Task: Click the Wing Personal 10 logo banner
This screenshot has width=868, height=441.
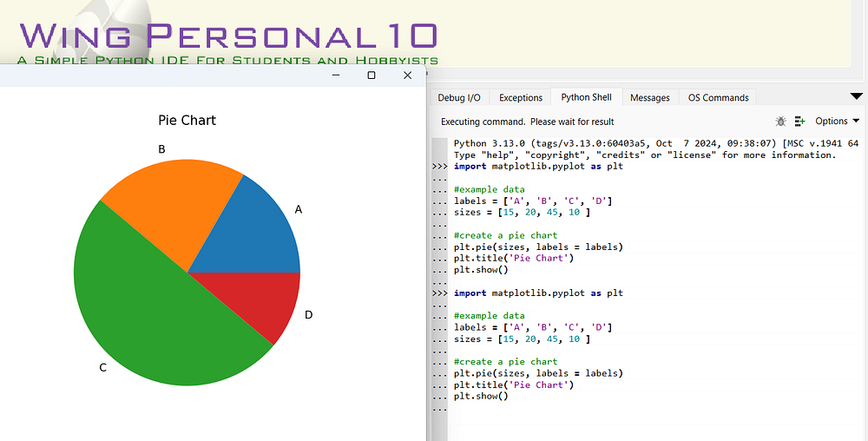Action: click(227, 42)
